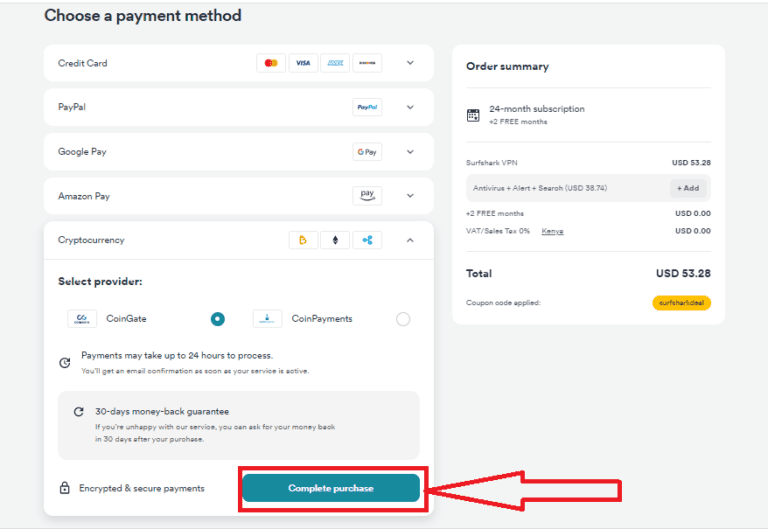Add Antivirus + Alert + Search bundle
This screenshot has height=529, width=768.
(688, 188)
